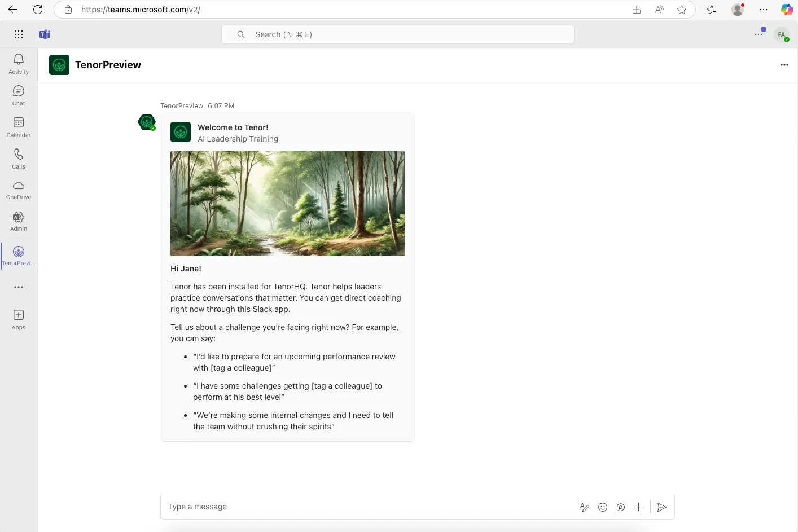Click the "making some internal changes" bullet

point(293,421)
